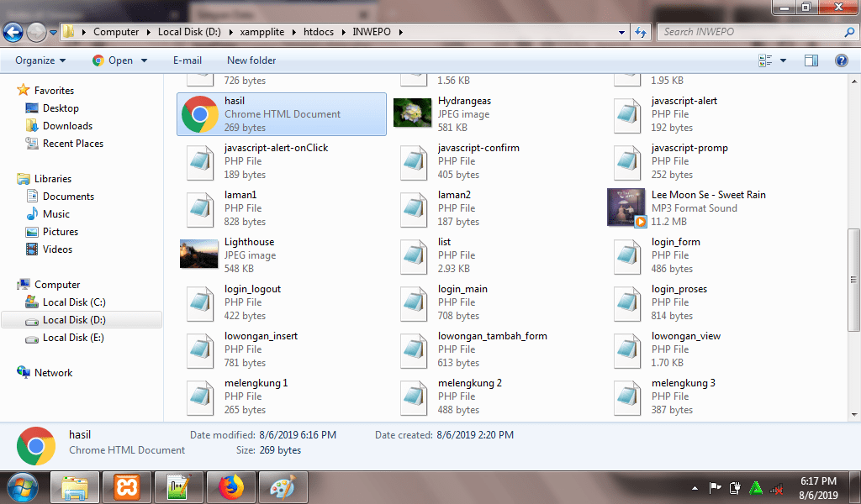Viewport: 861px width, 504px height.
Task: Expand the Open button dropdown arrow
Action: (x=144, y=60)
